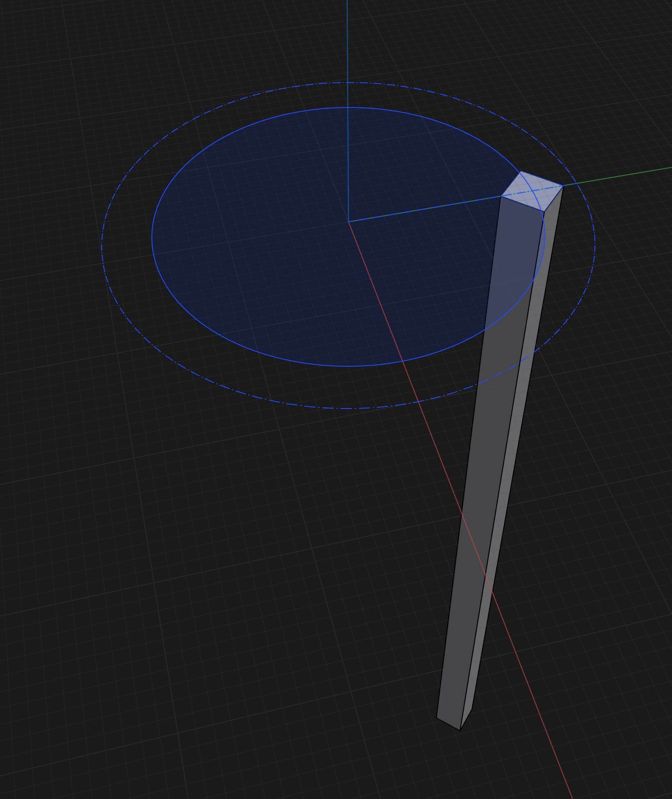
Task: Select the top face of the square column
Action: (532, 191)
